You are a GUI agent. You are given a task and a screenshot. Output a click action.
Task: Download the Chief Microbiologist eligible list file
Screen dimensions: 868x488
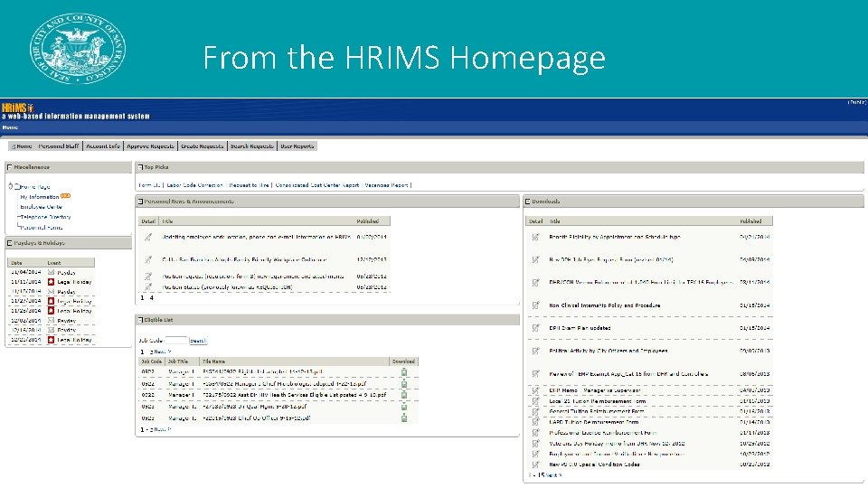click(x=404, y=383)
